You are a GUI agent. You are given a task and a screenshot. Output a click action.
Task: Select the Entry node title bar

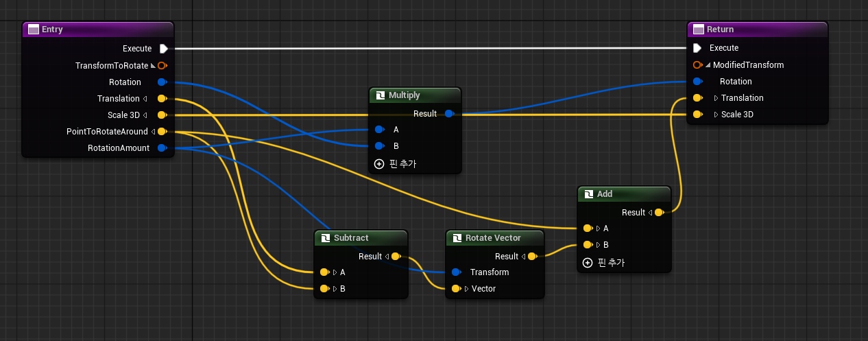point(97,30)
